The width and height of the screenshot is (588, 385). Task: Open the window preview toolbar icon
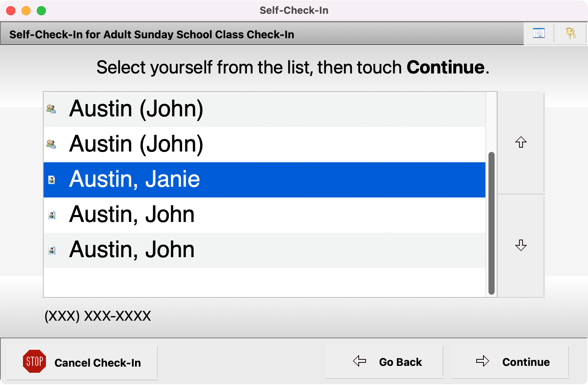pyautogui.click(x=538, y=33)
